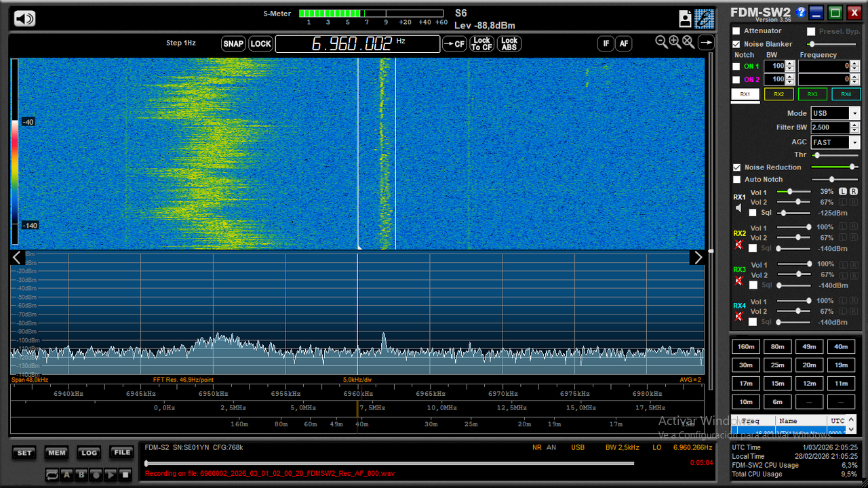Enable the Attenuator checkbox

[736, 31]
